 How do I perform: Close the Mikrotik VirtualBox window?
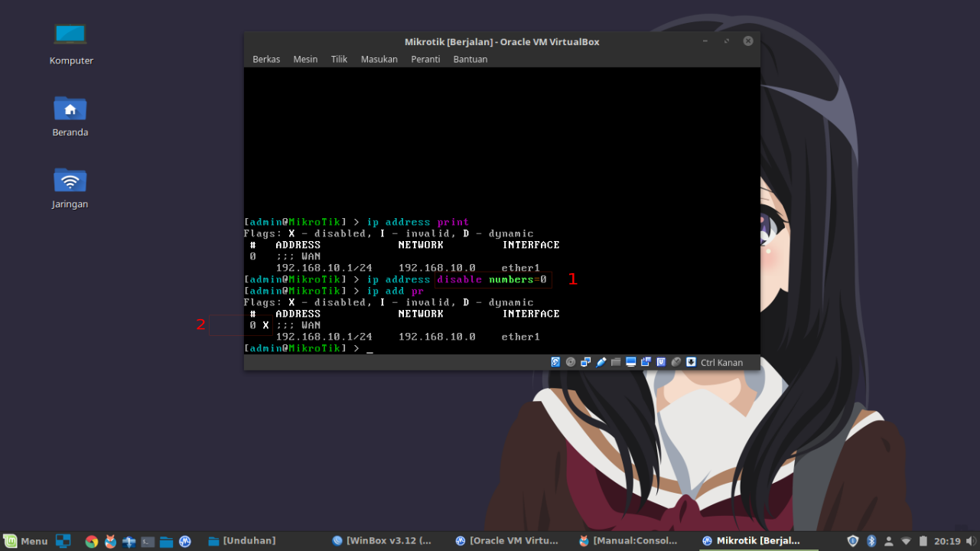point(748,41)
